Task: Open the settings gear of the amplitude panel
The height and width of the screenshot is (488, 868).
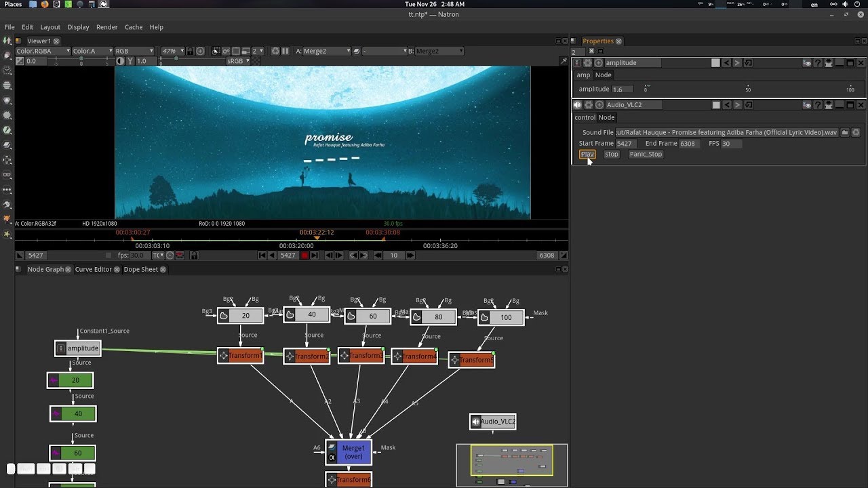Action: tap(588, 63)
